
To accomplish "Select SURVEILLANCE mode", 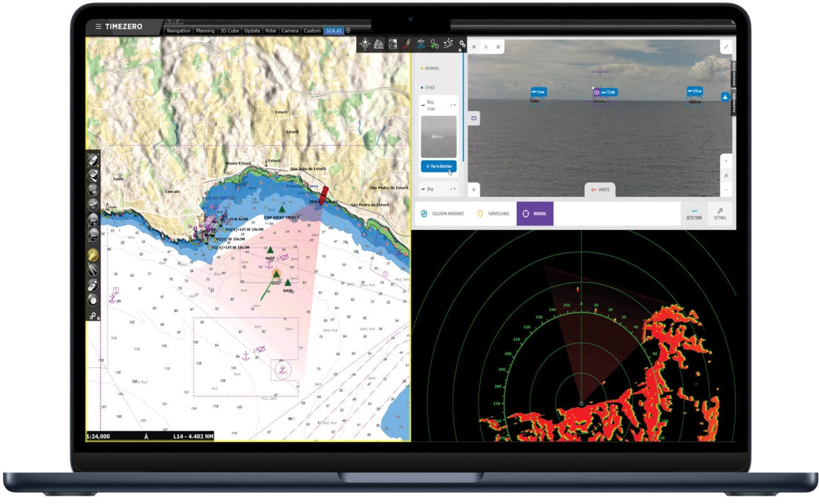I will click(493, 213).
